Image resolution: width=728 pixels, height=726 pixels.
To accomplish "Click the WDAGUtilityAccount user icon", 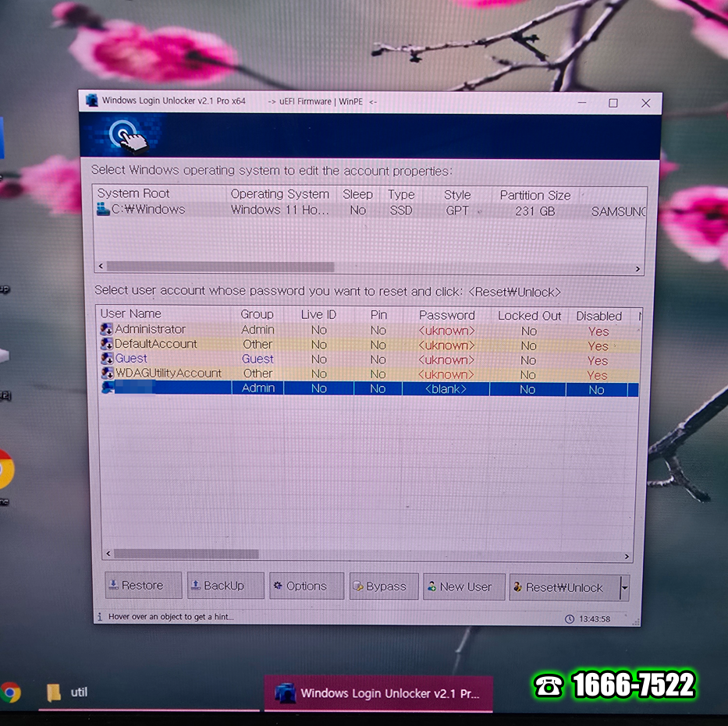I will [107, 373].
